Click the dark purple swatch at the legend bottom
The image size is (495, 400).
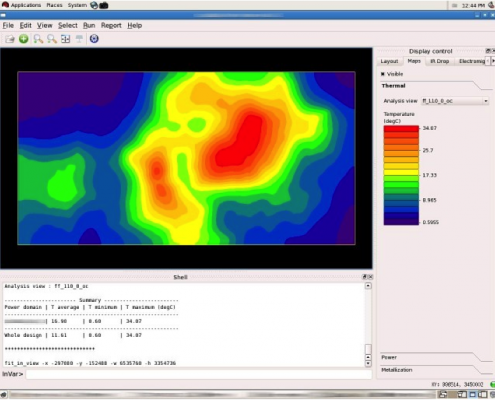[x=401, y=222]
